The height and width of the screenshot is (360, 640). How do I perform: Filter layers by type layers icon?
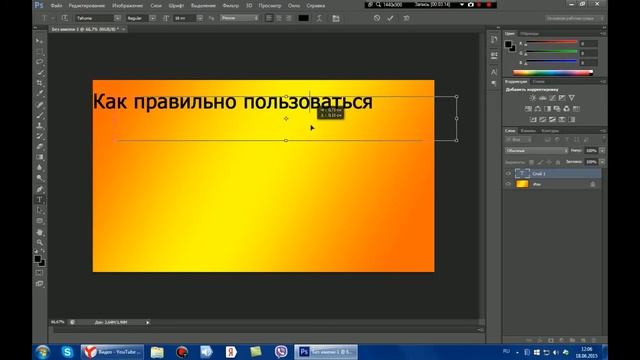[567, 140]
